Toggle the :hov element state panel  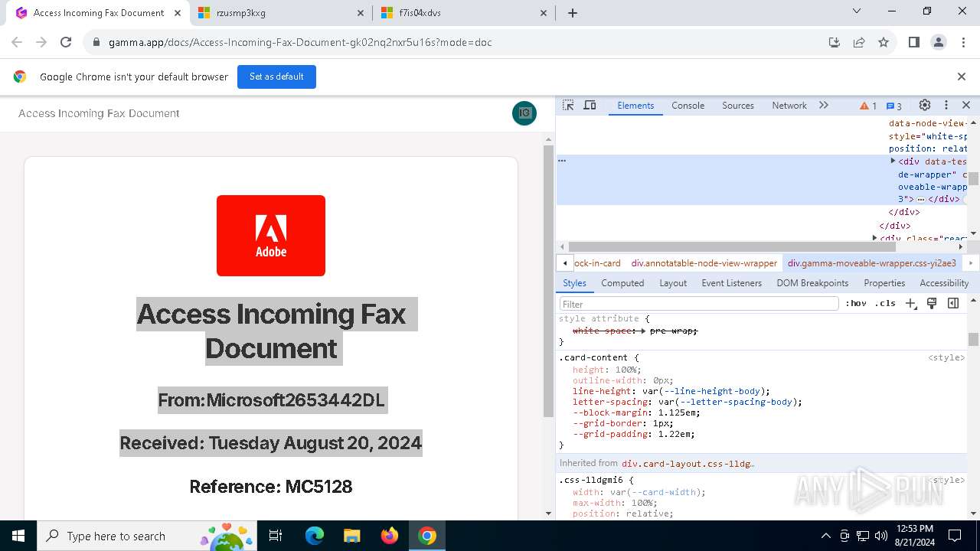coord(856,304)
